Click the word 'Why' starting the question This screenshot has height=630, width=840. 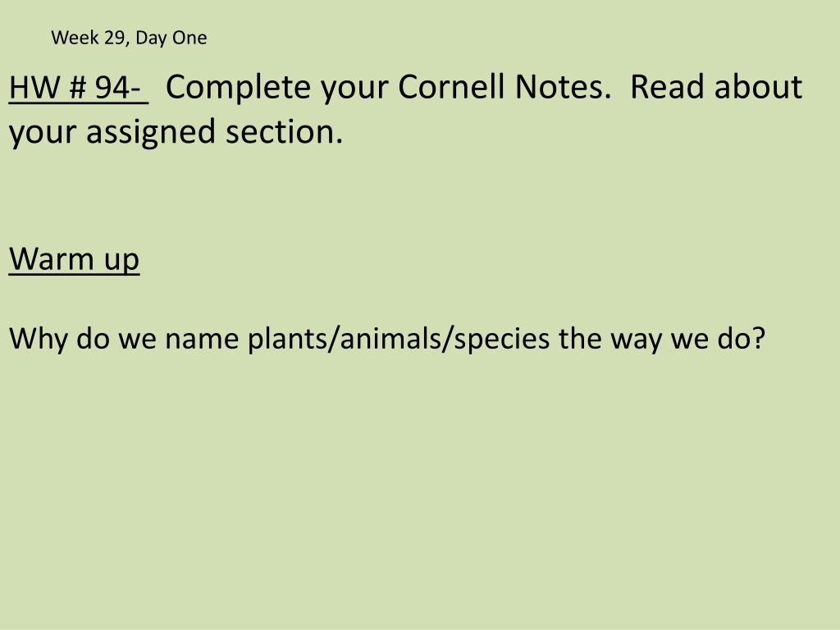pyautogui.click(x=38, y=340)
